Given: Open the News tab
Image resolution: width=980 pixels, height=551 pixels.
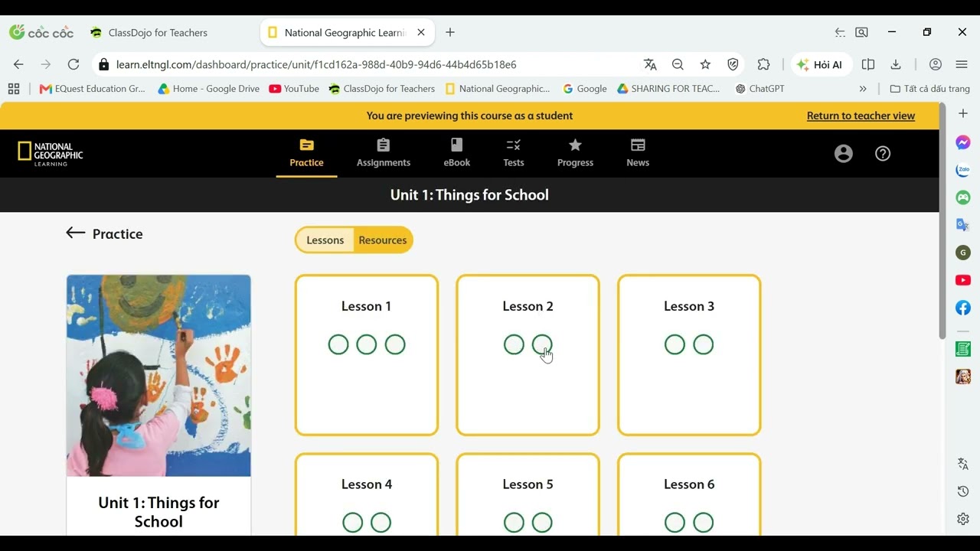Looking at the screenshot, I should point(638,153).
